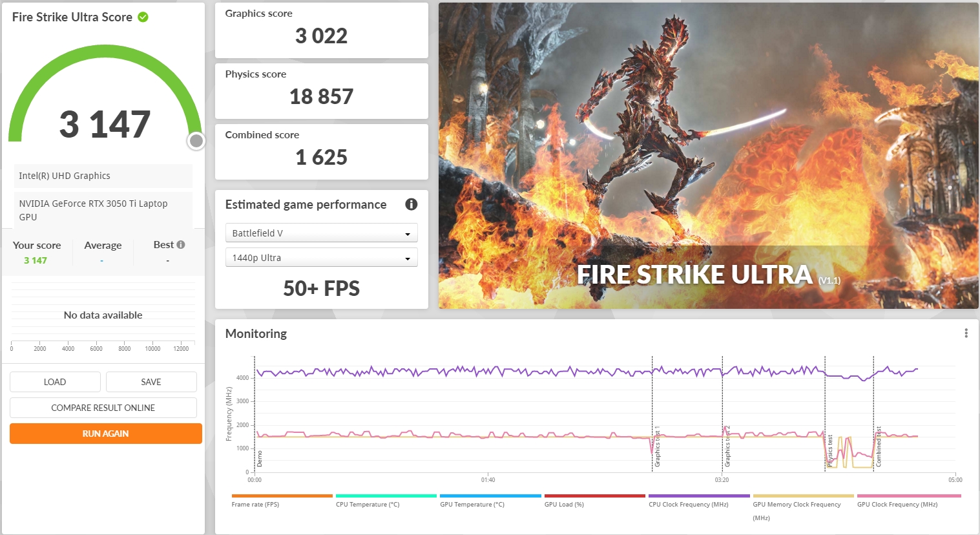The height and width of the screenshot is (535, 980).
Task: Click the green validation checkmark icon
Action: 143,17
